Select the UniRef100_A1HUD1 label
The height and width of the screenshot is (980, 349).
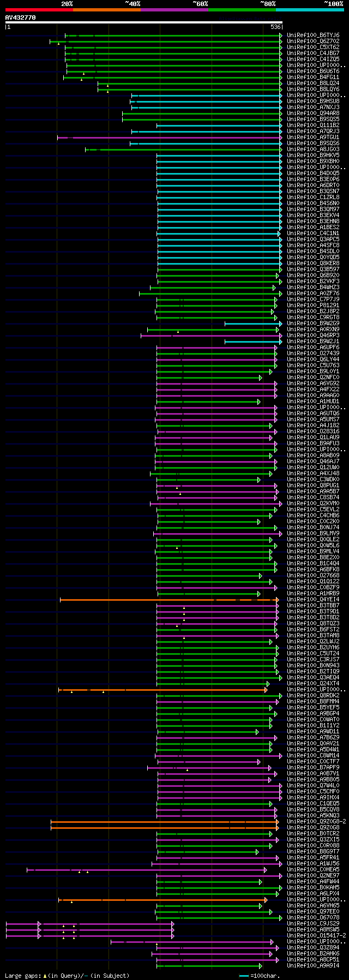pyautogui.click(x=313, y=402)
